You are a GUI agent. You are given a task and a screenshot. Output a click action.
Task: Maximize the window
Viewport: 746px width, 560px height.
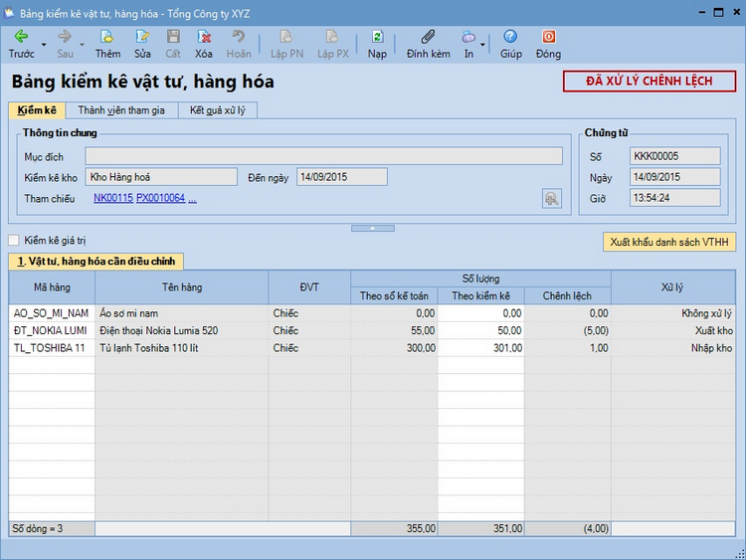[718, 12]
